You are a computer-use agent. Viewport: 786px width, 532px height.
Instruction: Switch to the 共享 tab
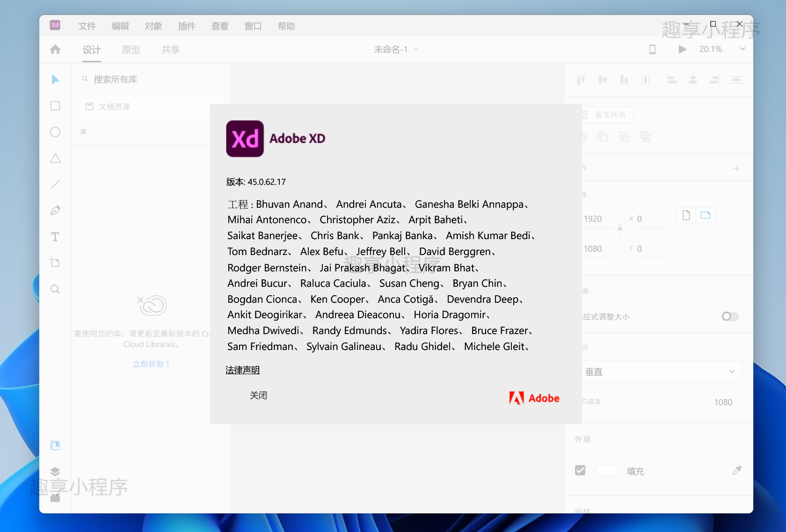170,50
